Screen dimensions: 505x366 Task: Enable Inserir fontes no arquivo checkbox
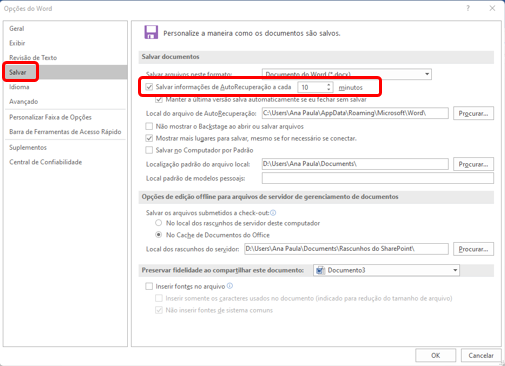click(149, 286)
